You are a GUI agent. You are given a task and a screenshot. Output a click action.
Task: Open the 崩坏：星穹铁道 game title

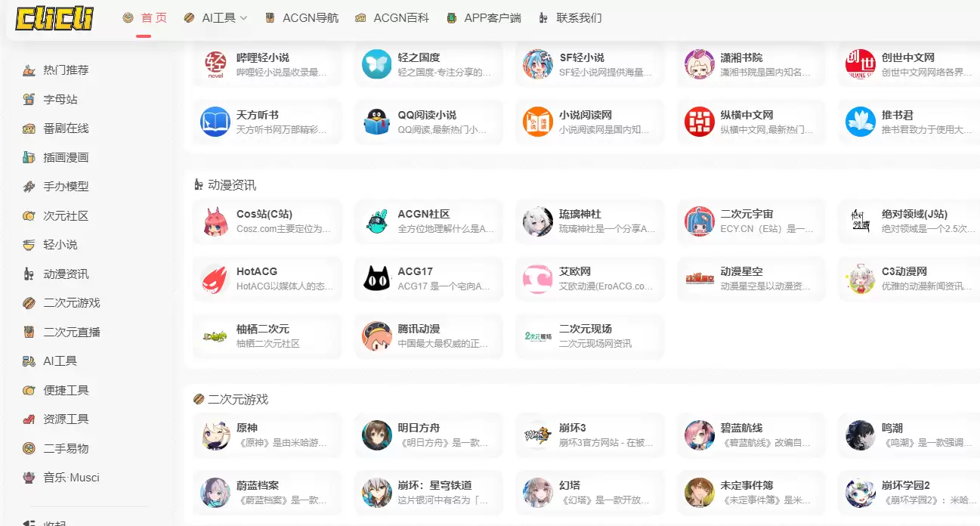(435, 485)
